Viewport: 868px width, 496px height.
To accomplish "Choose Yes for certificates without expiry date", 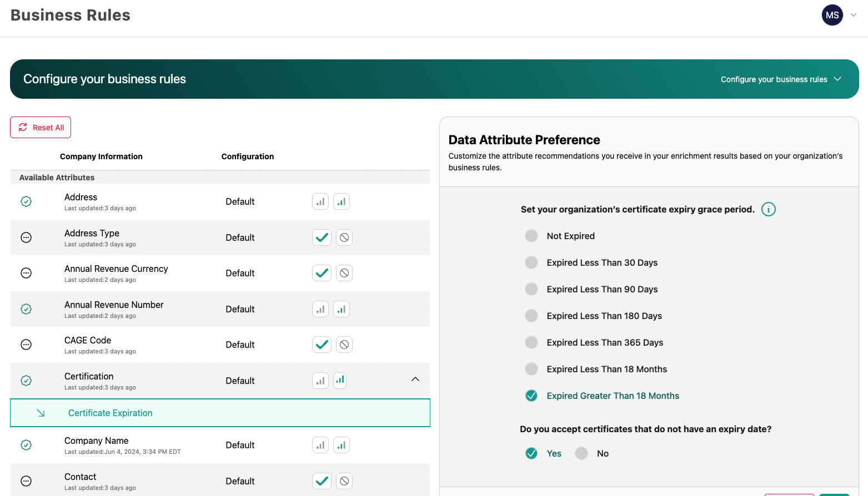I will tap(531, 453).
